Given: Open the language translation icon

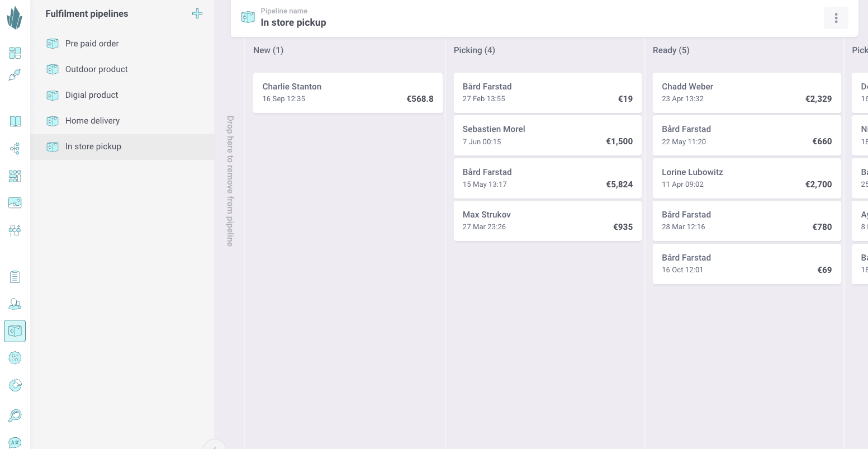Looking at the screenshot, I should (x=15, y=443).
